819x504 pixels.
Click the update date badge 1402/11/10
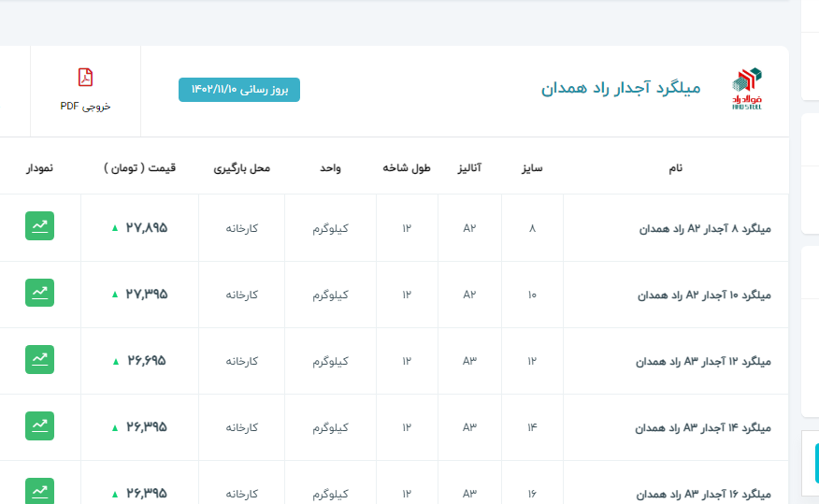[x=239, y=89]
